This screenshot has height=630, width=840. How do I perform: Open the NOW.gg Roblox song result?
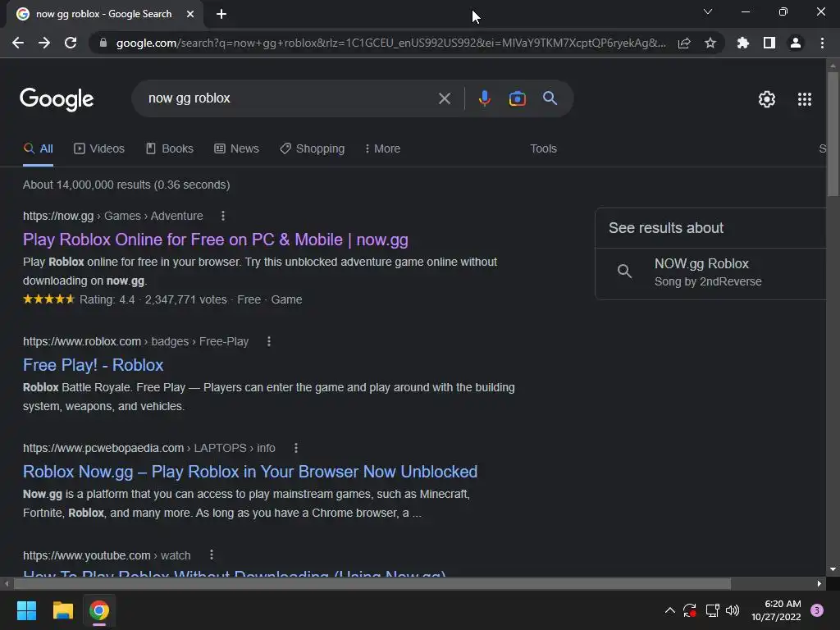pyautogui.click(x=710, y=272)
